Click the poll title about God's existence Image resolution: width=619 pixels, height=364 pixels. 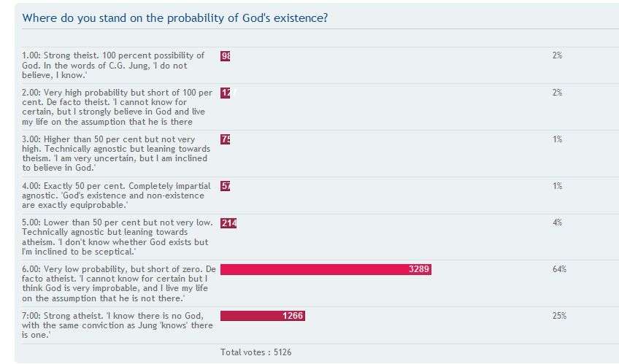(x=175, y=18)
